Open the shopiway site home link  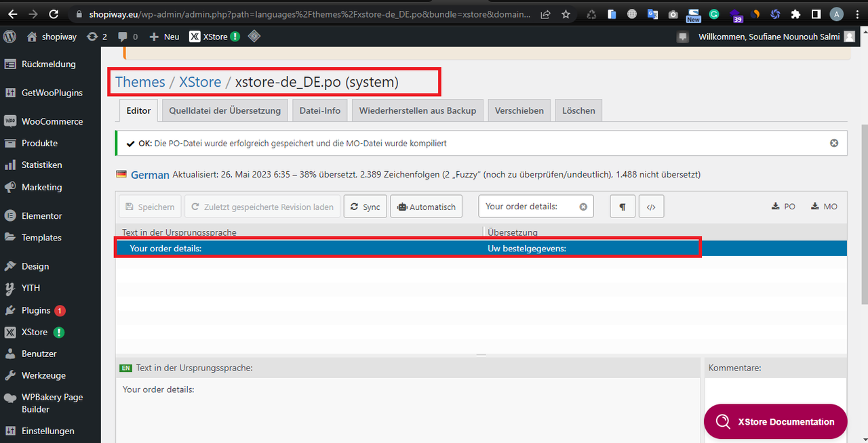coord(52,37)
